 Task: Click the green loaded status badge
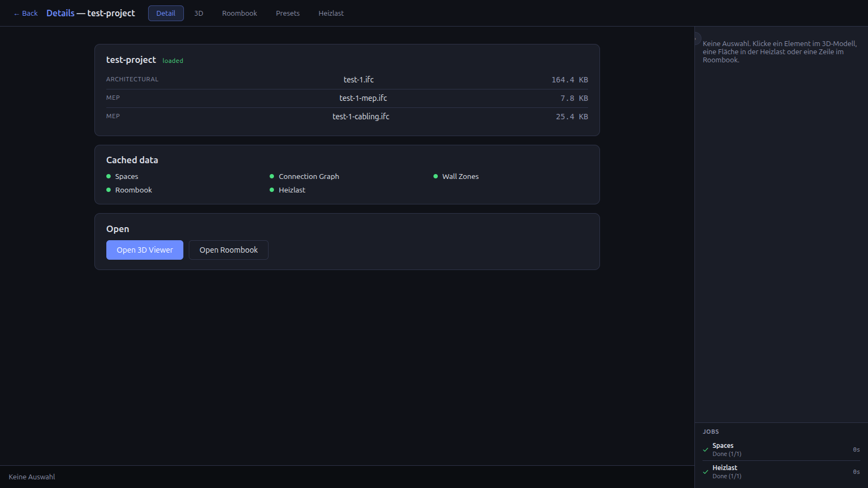[x=173, y=61]
